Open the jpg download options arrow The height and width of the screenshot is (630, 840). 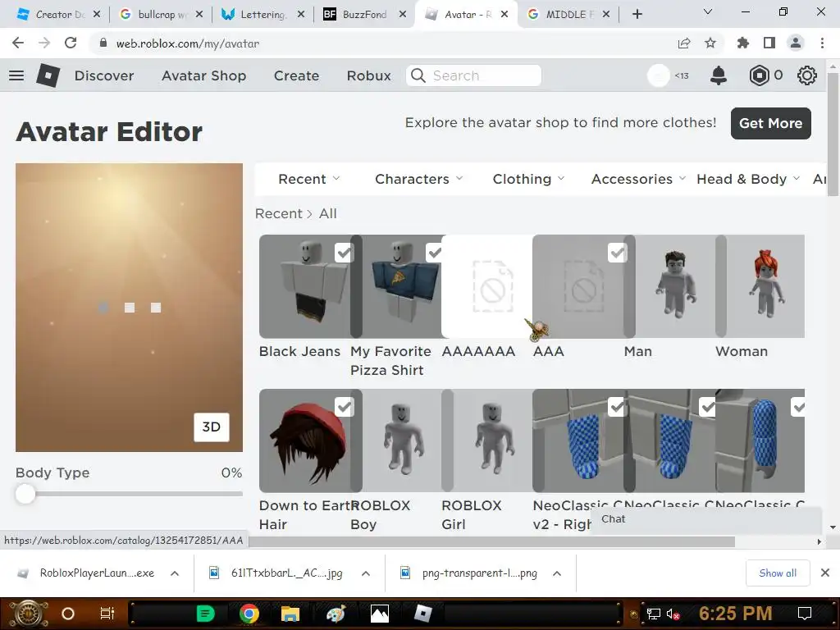click(x=366, y=573)
